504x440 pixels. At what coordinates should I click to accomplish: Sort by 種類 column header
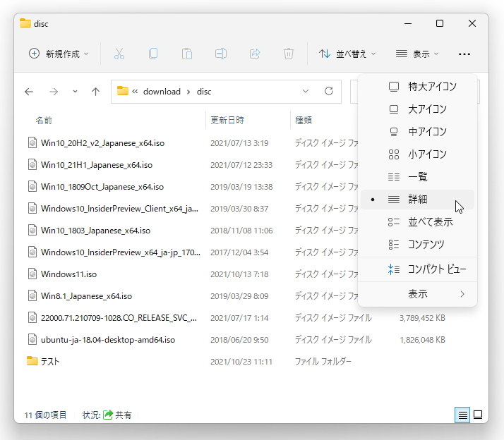pyautogui.click(x=304, y=120)
